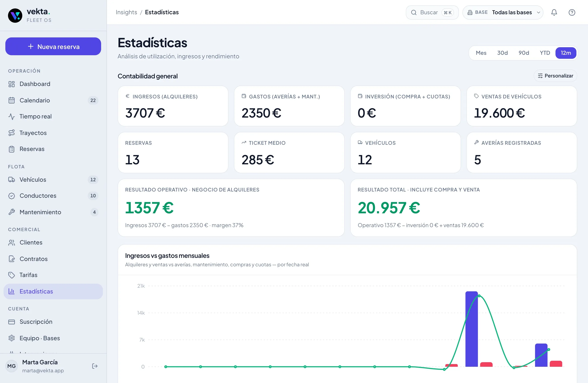Create a Nueva reserva
The height and width of the screenshot is (383, 588).
click(53, 46)
